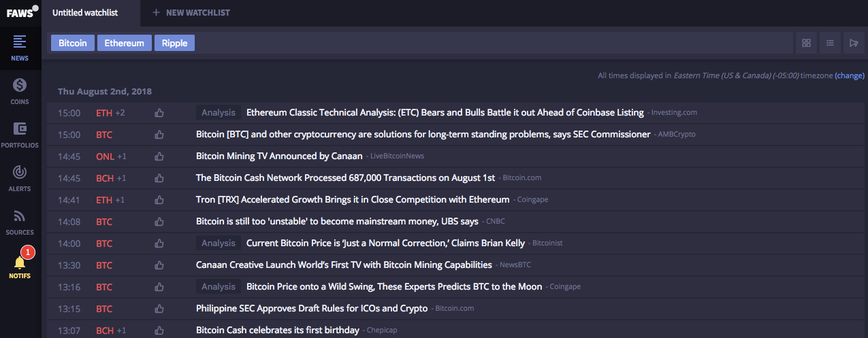Click the 13:16 timestamp
Viewport: 868px width, 338px height.
pyautogui.click(x=69, y=287)
